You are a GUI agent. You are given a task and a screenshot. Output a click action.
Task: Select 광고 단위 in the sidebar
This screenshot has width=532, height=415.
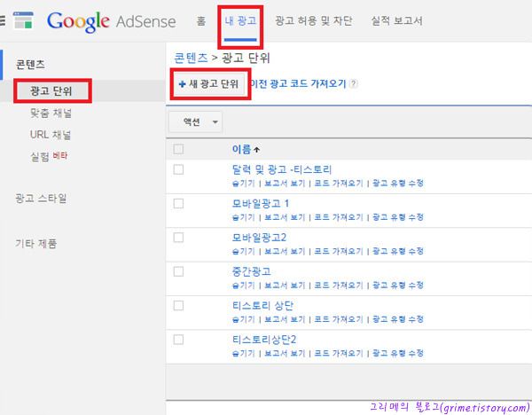tap(51, 91)
